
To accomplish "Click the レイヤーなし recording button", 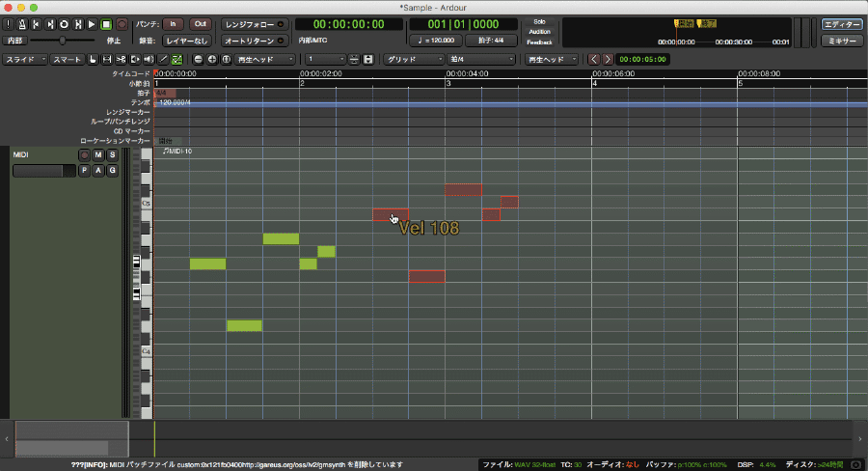I will (x=185, y=41).
